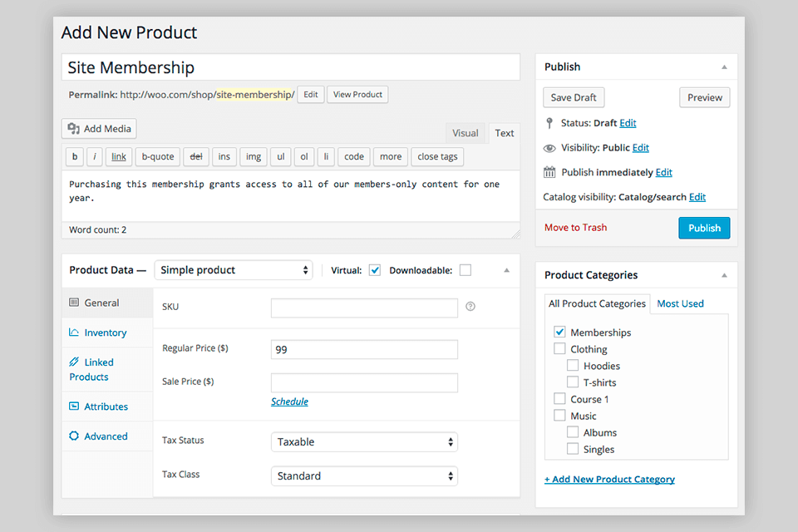Click the Move to Trash link

tap(575, 228)
